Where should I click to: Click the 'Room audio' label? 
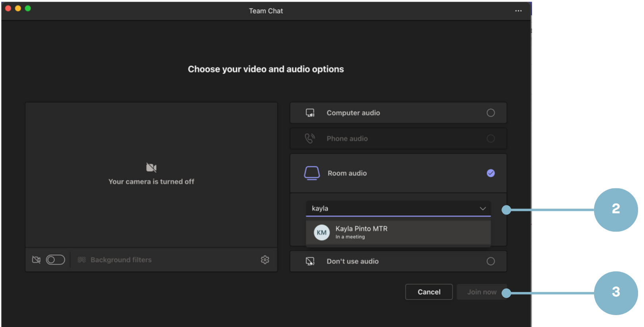coord(347,173)
